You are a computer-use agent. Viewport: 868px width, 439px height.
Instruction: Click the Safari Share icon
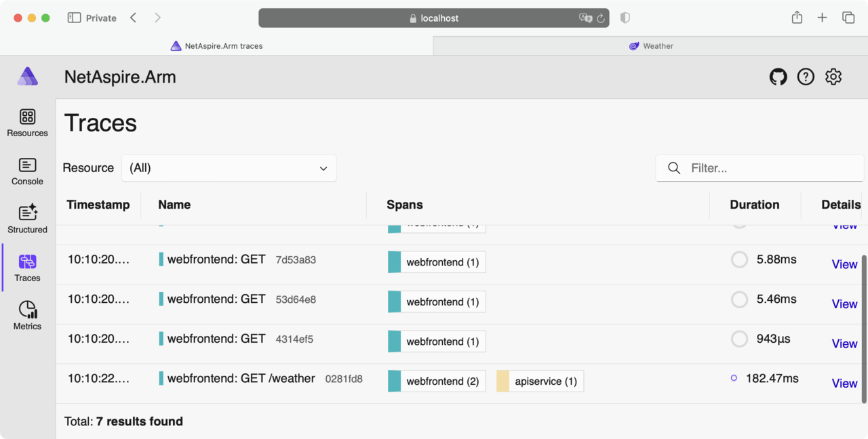pyautogui.click(x=797, y=18)
